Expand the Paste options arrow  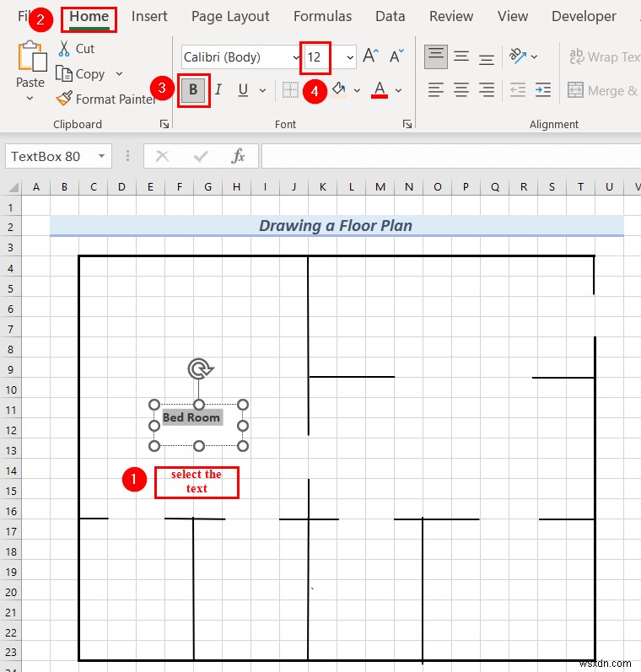(30, 98)
